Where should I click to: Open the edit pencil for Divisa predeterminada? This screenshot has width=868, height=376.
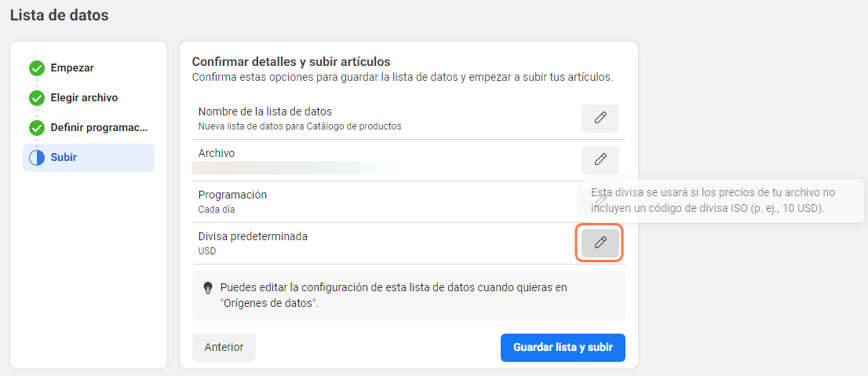click(600, 243)
